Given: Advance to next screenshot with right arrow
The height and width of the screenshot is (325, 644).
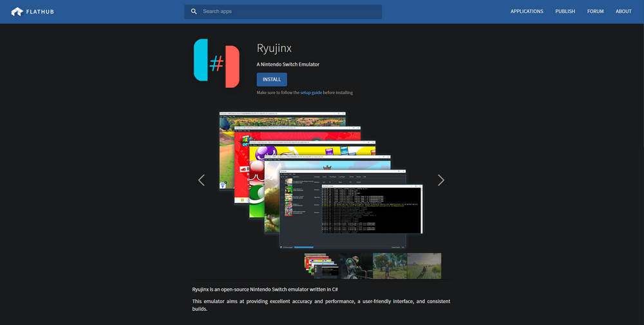Looking at the screenshot, I should 440,180.
